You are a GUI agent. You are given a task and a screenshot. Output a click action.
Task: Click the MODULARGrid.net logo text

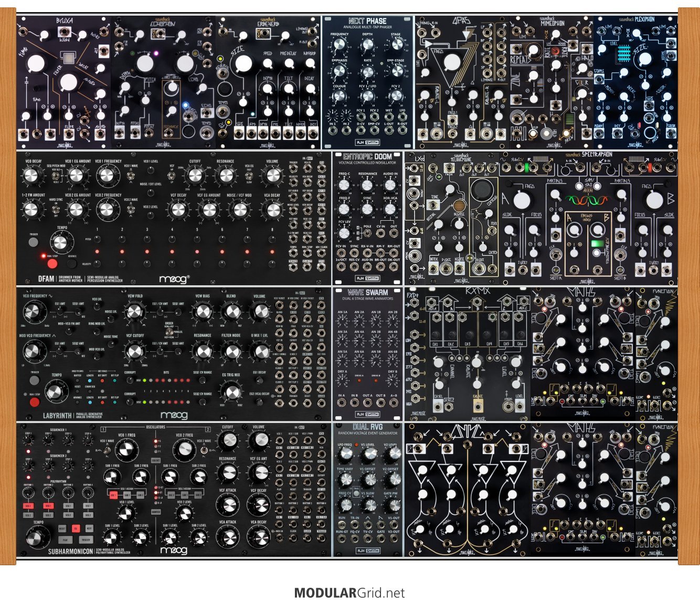(349, 593)
